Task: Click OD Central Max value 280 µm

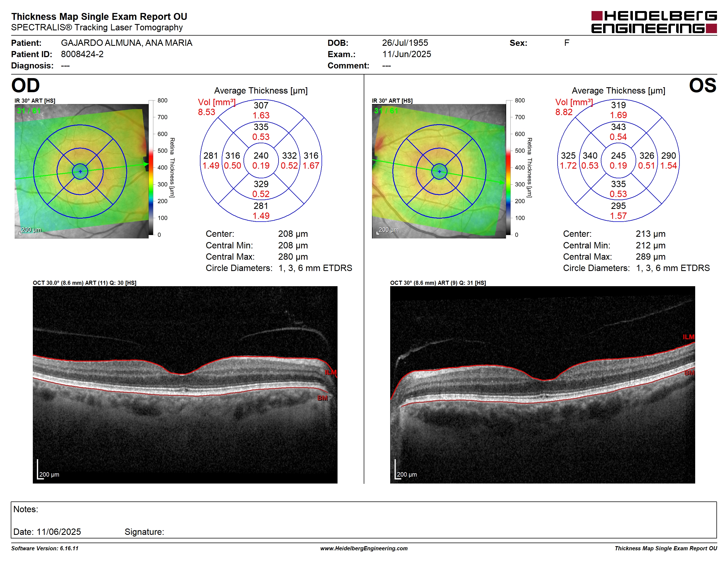Action: [293, 257]
